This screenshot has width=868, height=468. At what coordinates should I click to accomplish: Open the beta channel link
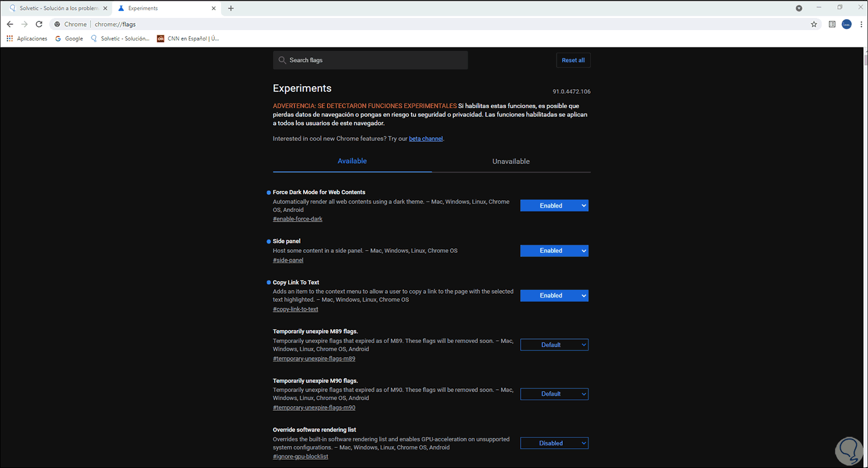tap(426, 139)
